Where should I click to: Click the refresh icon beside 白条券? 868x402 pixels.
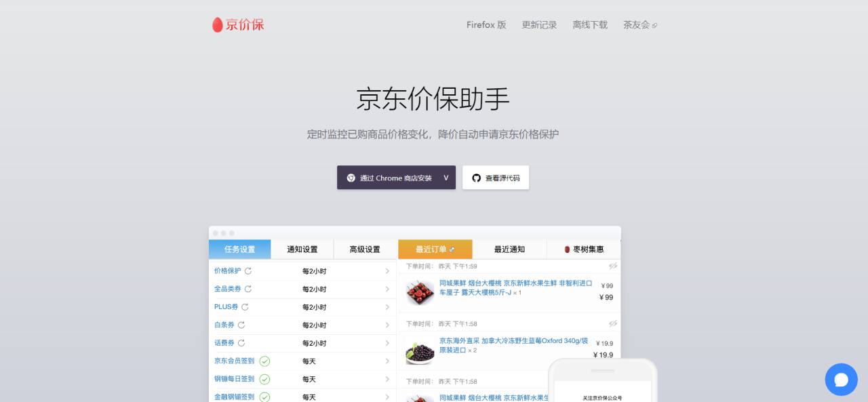point(241,325)
